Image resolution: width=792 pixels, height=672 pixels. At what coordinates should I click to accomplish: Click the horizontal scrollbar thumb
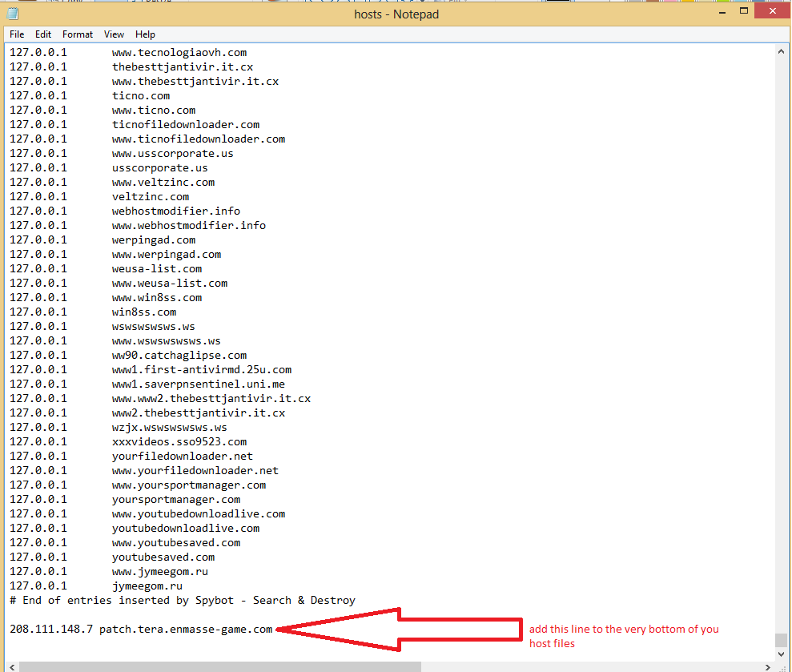[x=220, y=667]
